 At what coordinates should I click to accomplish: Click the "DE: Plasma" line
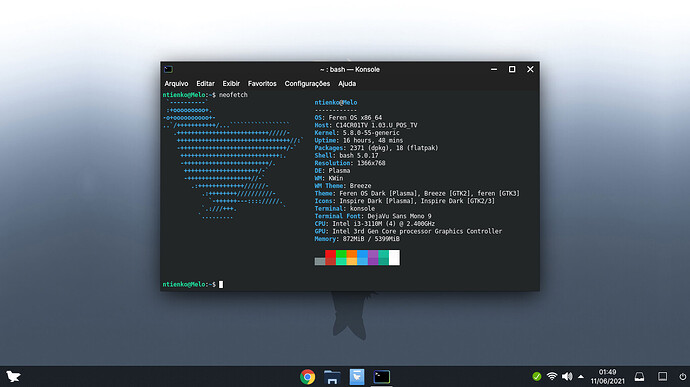tap(332, 170)
